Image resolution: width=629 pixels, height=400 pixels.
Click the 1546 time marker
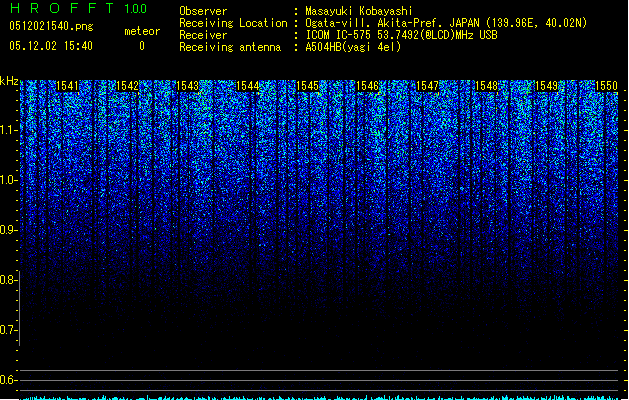pos(367,86)
